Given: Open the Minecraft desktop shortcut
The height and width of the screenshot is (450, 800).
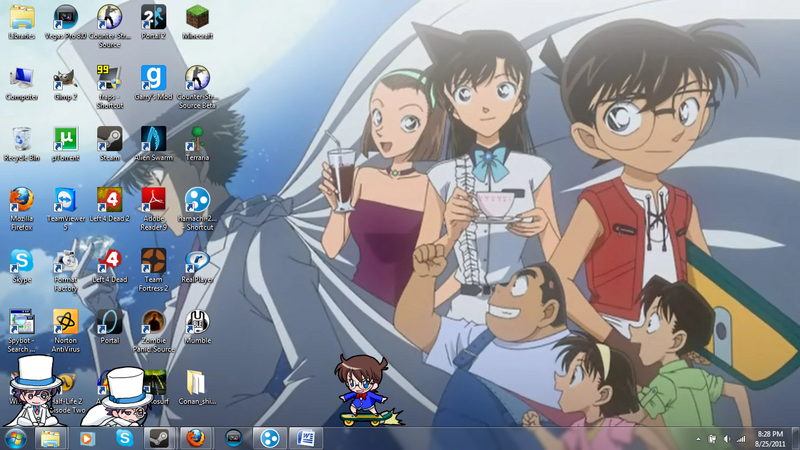Looking at the screenshot, I should (x=197, y=18).
